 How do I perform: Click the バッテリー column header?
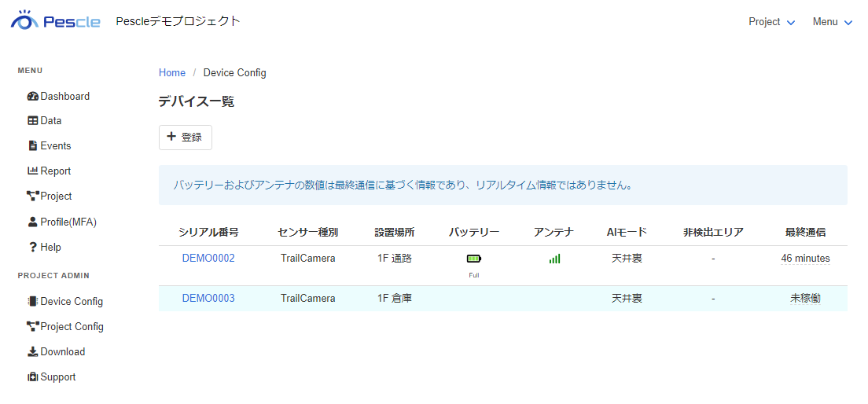coord(474,233)
